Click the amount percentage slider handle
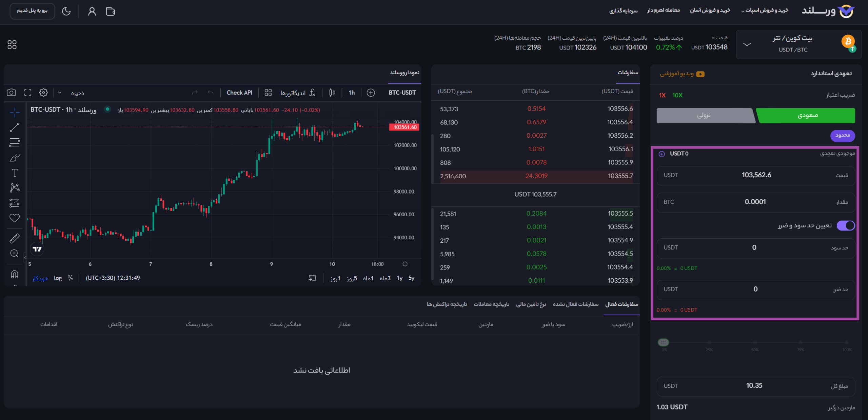Screen dimensions: 868x420 [663, 342]
